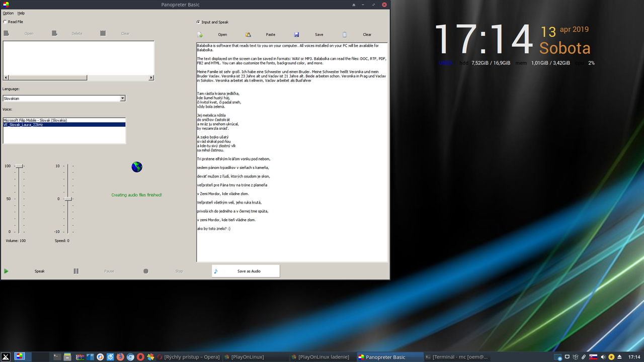644x362 pixels.
Task: Click the Paste button label
Action: pyautogui.click(x=271, y=35)
